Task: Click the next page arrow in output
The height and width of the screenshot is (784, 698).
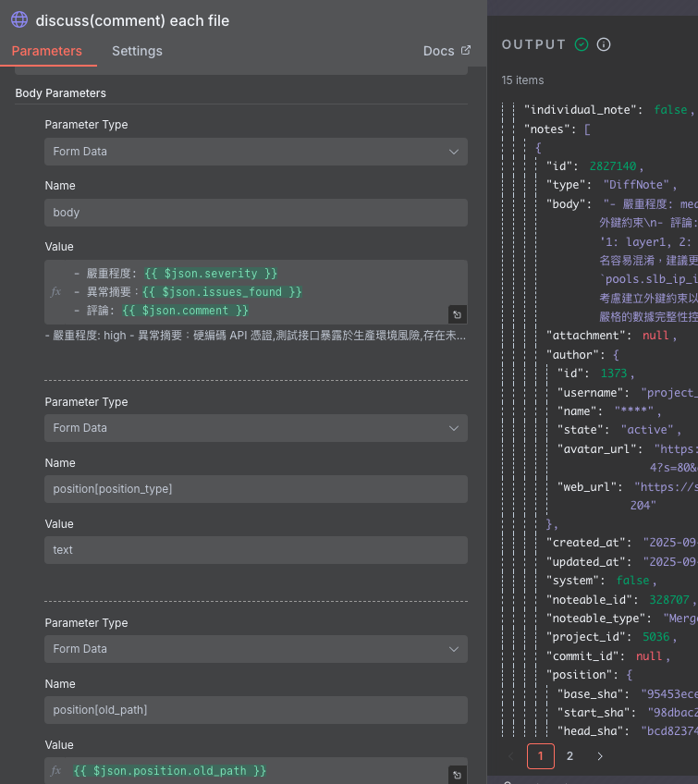Action: coord(600,756)
